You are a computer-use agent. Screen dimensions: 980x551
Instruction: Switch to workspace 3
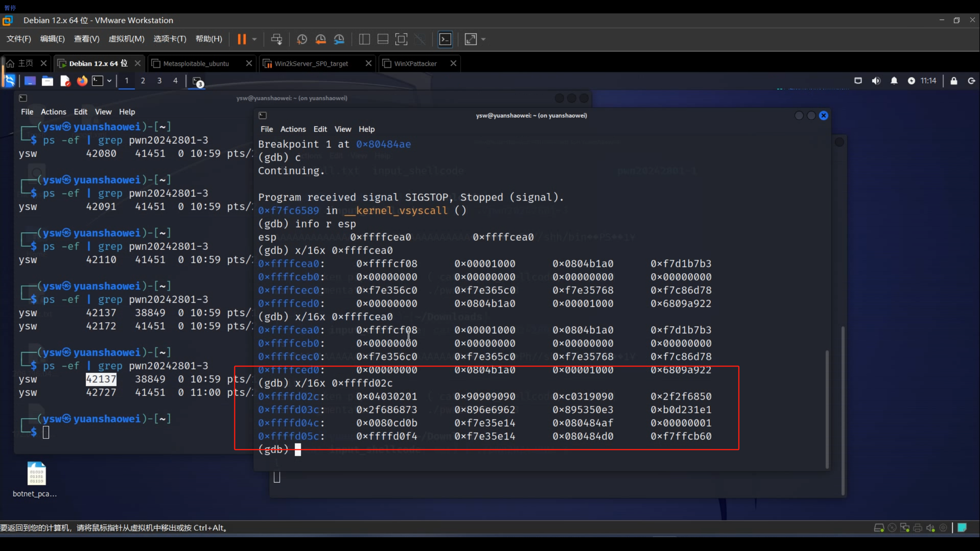[x=159, y=81]
